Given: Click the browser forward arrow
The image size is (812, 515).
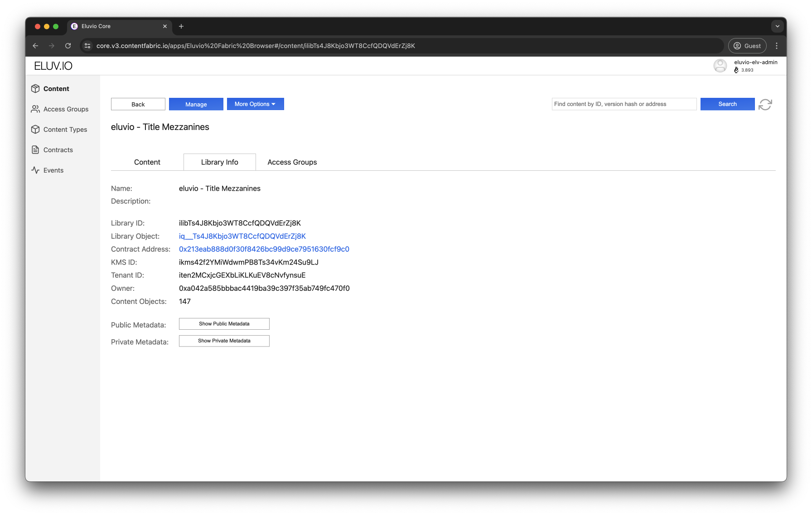Looking at the screenshot, I should [x=52, y=46].
